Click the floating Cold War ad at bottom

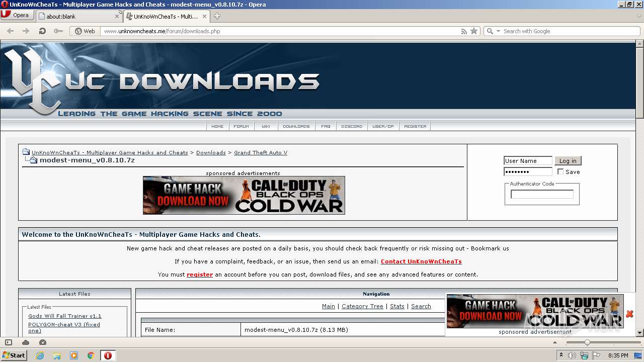[535, 311]
